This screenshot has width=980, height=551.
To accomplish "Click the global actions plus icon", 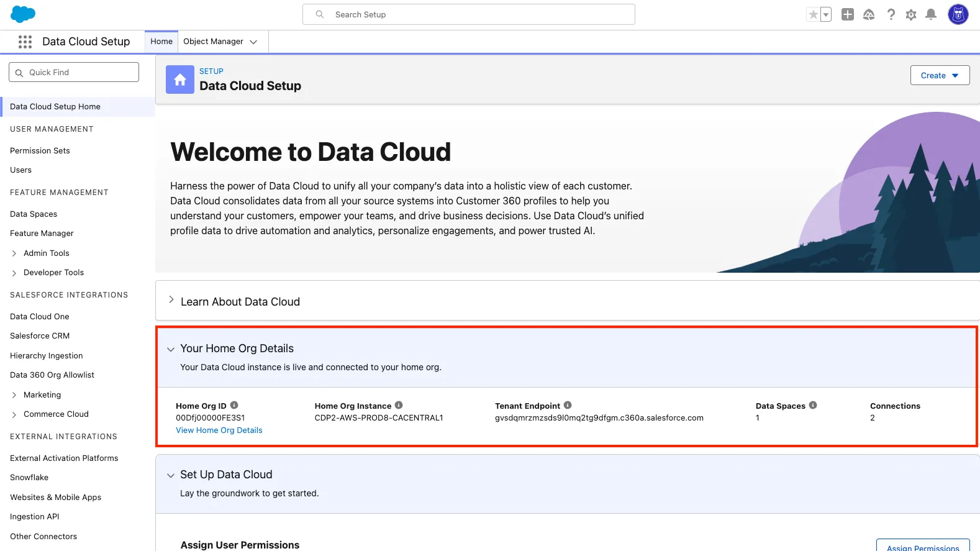I will 847,14.
